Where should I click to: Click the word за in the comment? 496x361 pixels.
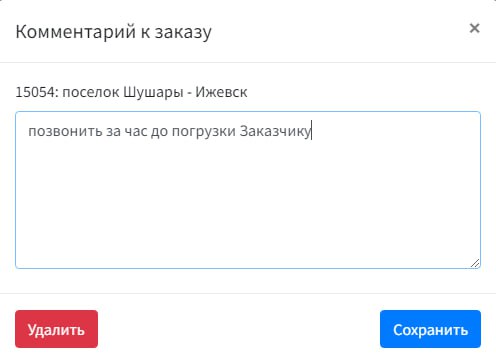pos(113,131)
